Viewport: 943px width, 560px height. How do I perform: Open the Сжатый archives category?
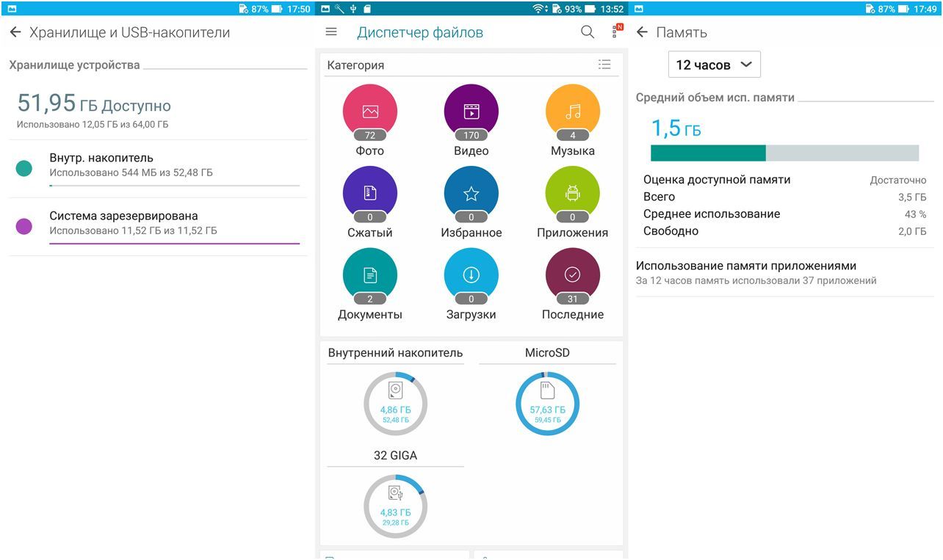[369, 194]
